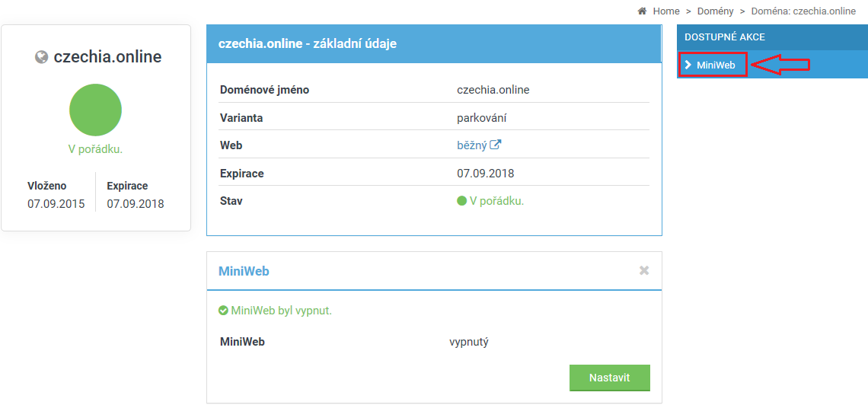Viewport: 868px width, 405px height.
Task: Open the external link icon next to běžný
Action: pos(496,145)
